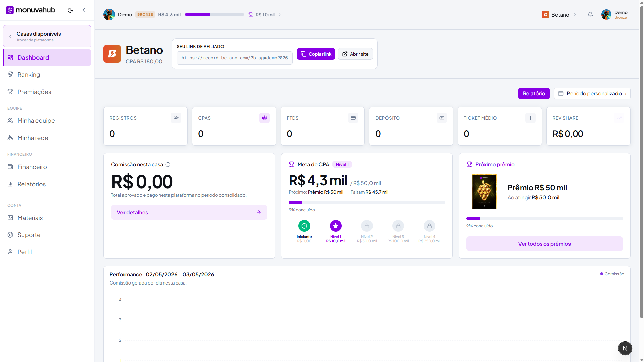Click Abrir site button

coord(355,54)
